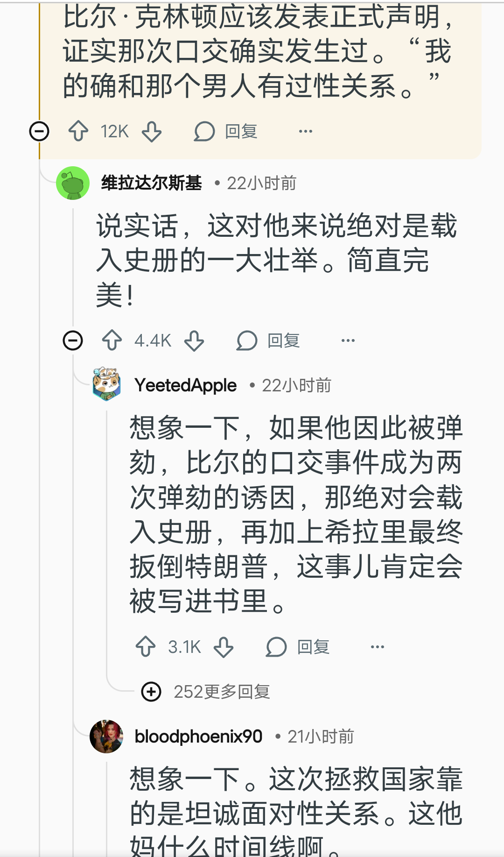Viewport: 504px width, 857px height.
Task: Open YeetedApple's profile link
Action: tap(186, 385)
